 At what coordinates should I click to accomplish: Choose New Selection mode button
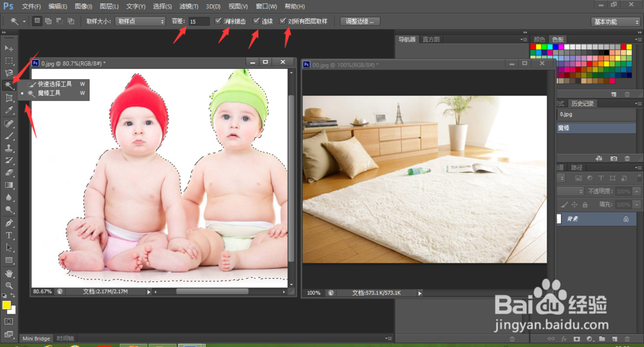point(37,21)
